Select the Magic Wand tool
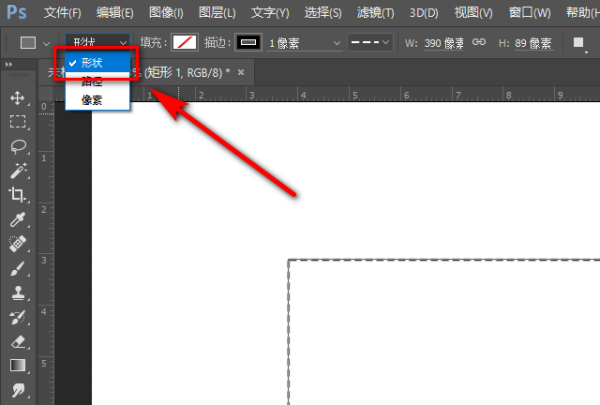Viewport: 600px width, 405px height. (18, 171)
